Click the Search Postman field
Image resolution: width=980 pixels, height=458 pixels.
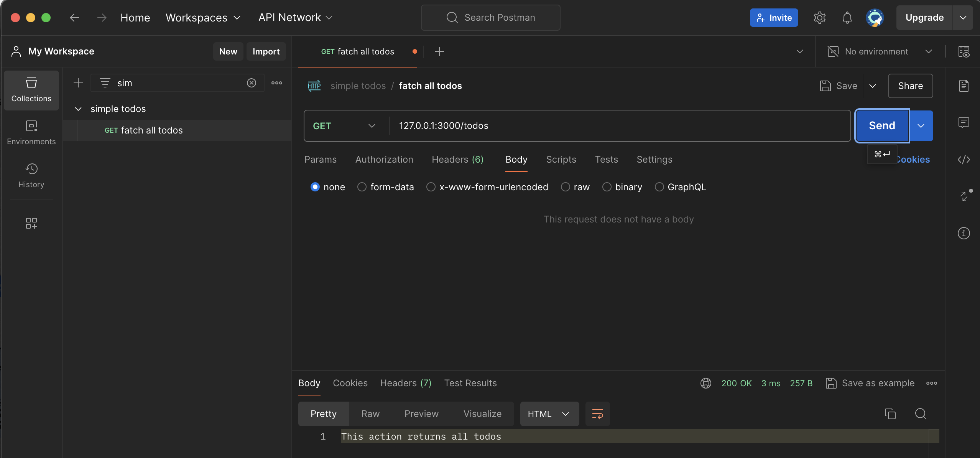490,18
